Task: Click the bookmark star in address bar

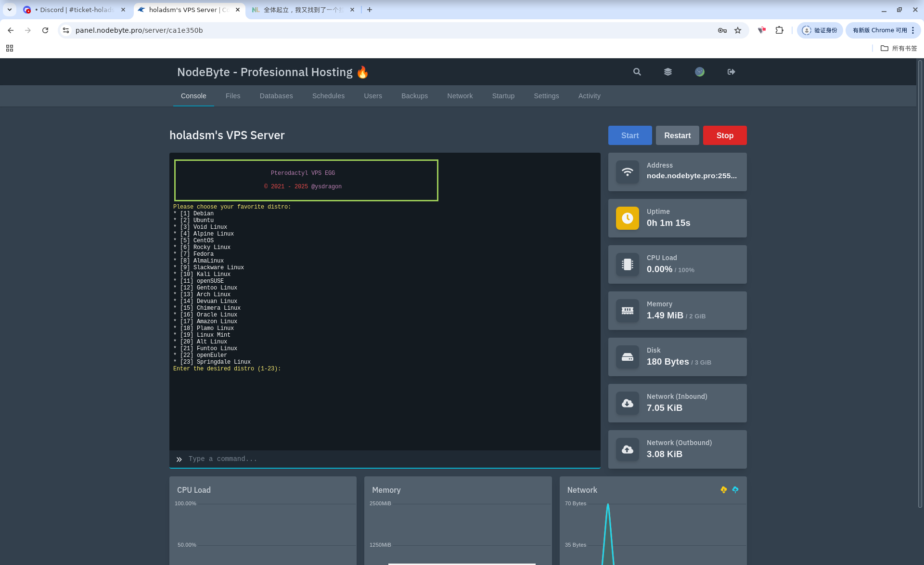Action: tap(738, 30)
